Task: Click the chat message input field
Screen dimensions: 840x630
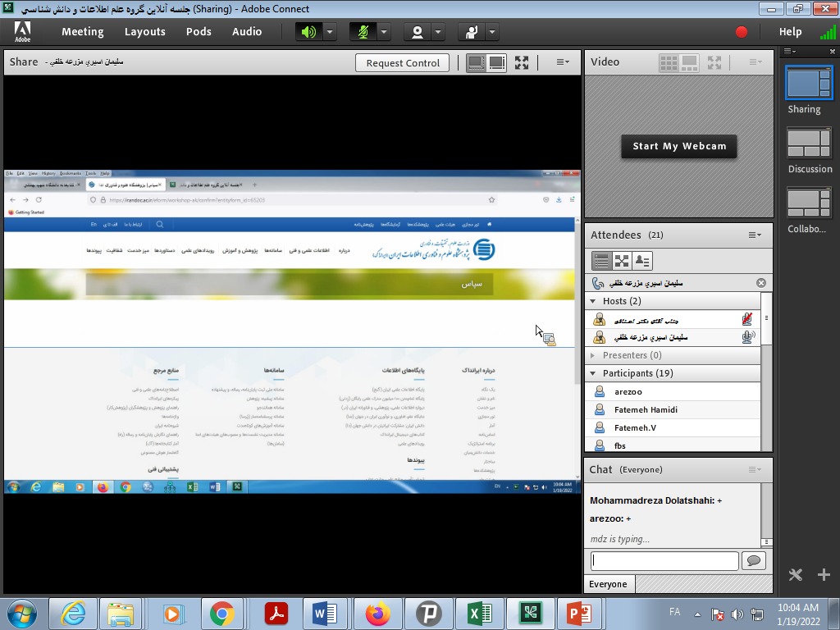Action: (664, 560)
